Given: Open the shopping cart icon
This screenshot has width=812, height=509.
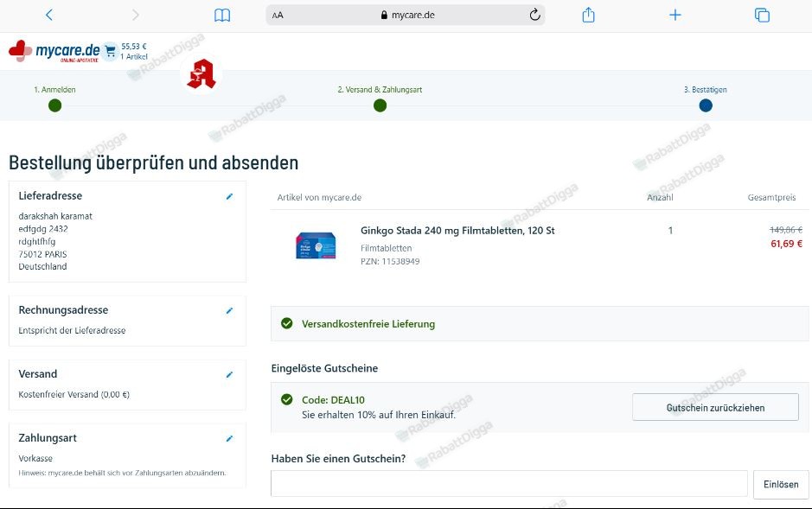Looking at the screenshot, I should pyautogui.click(x=110, y=51).
